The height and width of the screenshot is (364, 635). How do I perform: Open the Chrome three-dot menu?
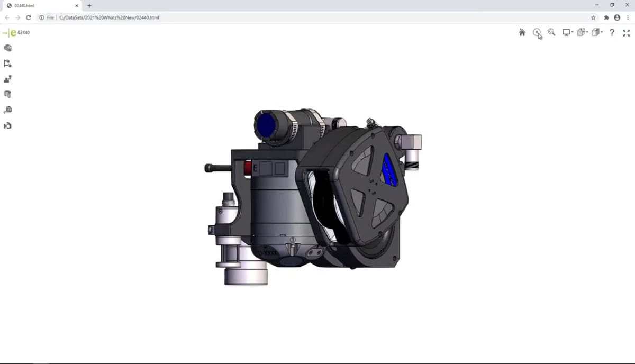(628, 17)
